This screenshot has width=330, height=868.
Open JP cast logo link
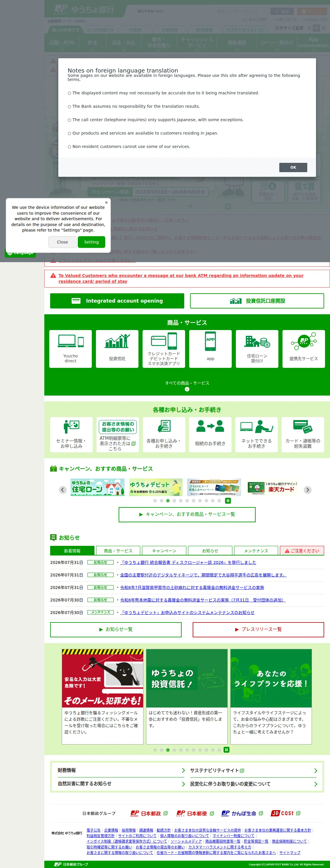coord(285,814)
